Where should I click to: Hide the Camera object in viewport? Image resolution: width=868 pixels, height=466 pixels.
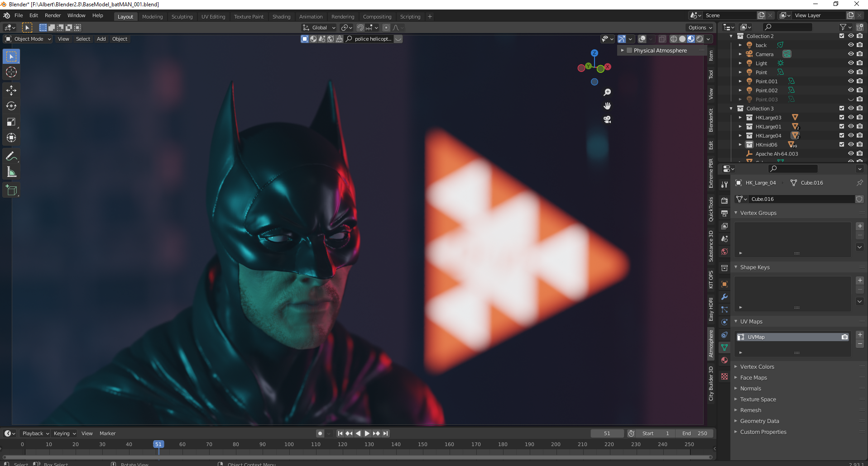(851, 54)
